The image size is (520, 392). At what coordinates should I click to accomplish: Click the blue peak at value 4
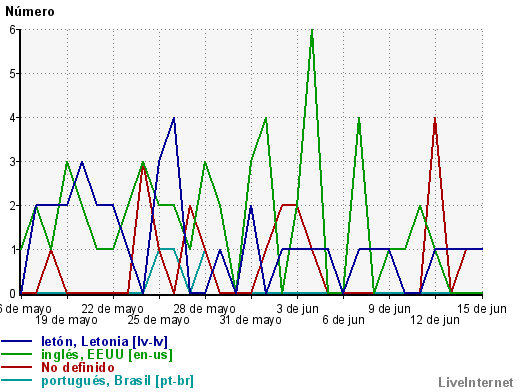174,118
